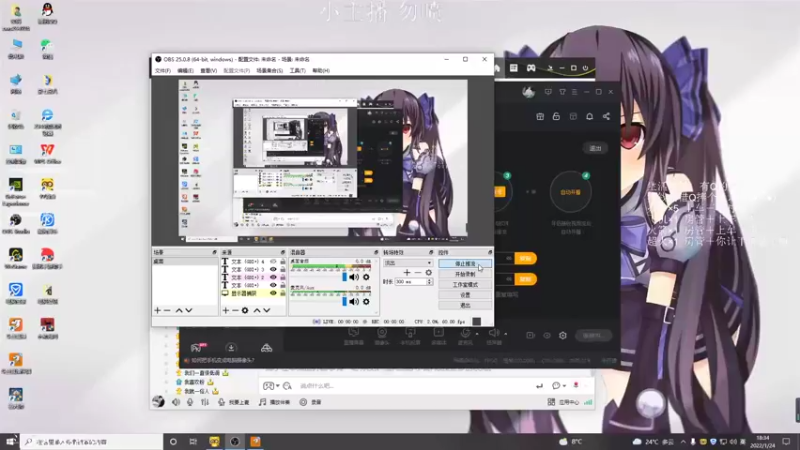Expand the speaker dropdown arrow in the streaming toolbar

[505, 334]
